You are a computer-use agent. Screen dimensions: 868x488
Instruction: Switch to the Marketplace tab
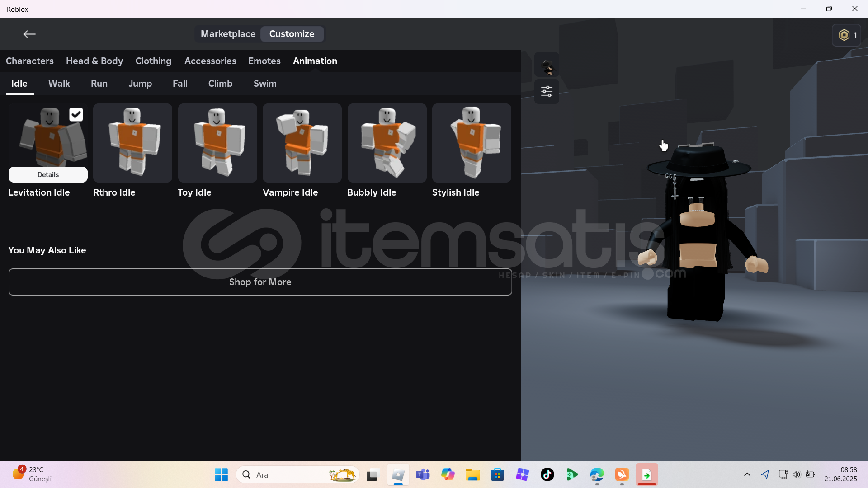tap(228, 34)
